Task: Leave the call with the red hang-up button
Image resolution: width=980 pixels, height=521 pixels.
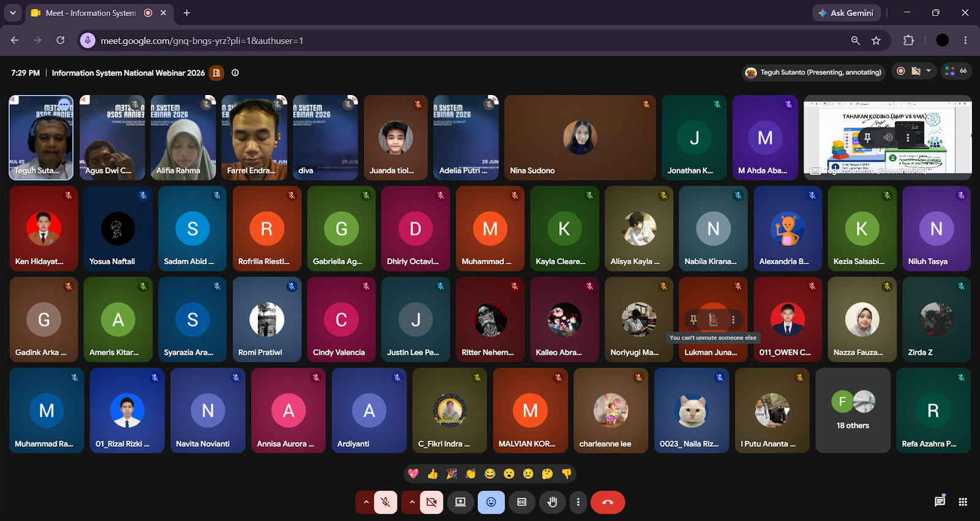Action: [608, 502]
